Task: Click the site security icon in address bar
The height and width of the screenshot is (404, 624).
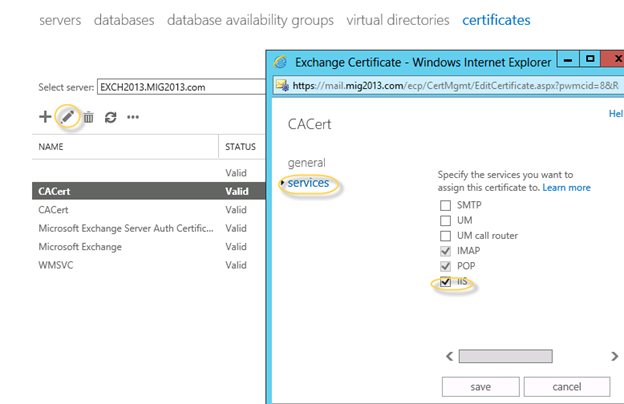Action: click(283, 86)
